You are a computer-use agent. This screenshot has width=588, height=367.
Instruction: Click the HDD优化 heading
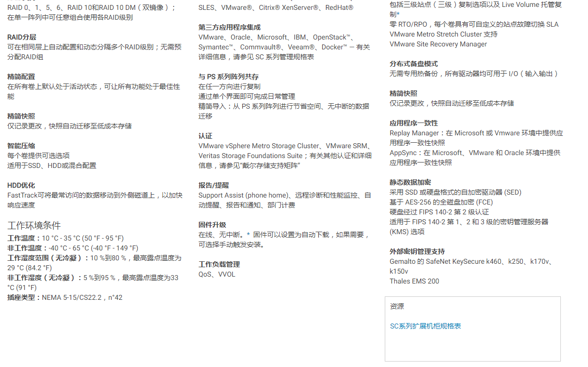pyautogui.click(x=21, y=185)
